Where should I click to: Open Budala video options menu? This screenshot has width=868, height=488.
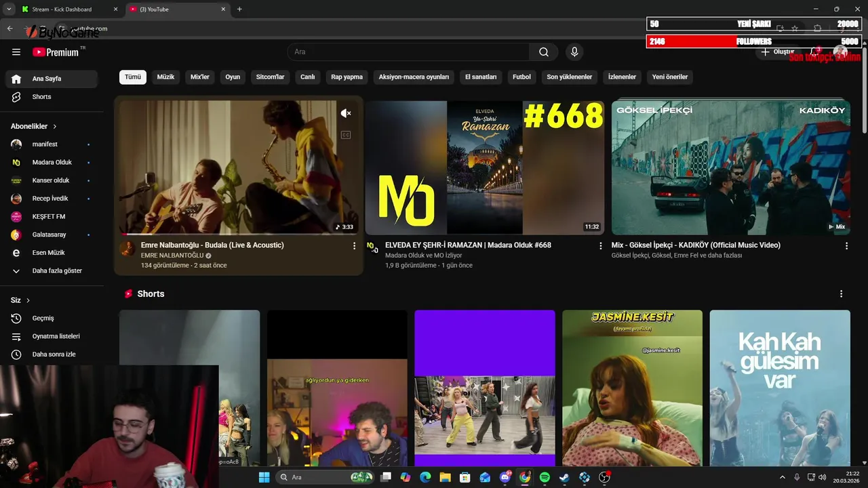click(354, 246)
